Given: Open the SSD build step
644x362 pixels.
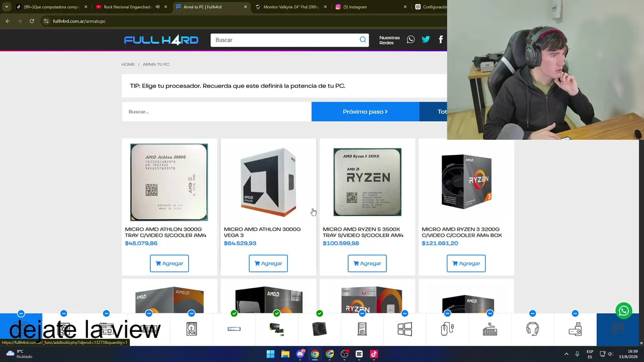Looking at the screenshot, I should pyautogui.click(x=234, y=329).
